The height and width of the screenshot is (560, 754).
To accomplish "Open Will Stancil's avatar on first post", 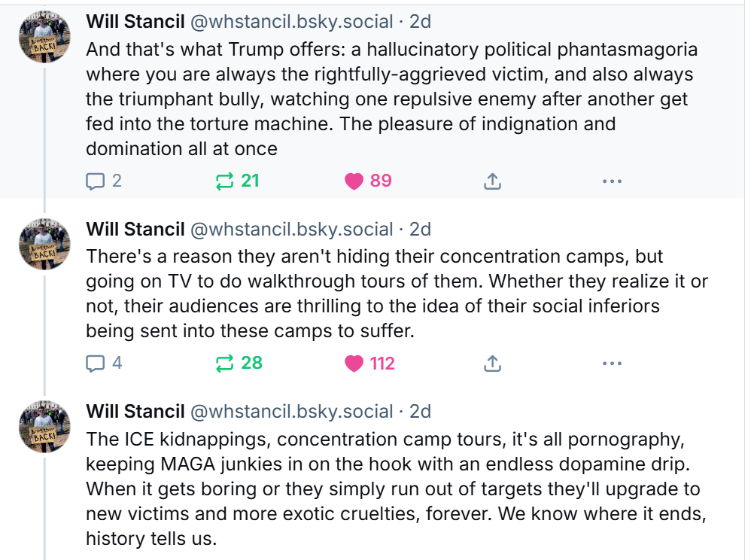I will pos(44,37).
